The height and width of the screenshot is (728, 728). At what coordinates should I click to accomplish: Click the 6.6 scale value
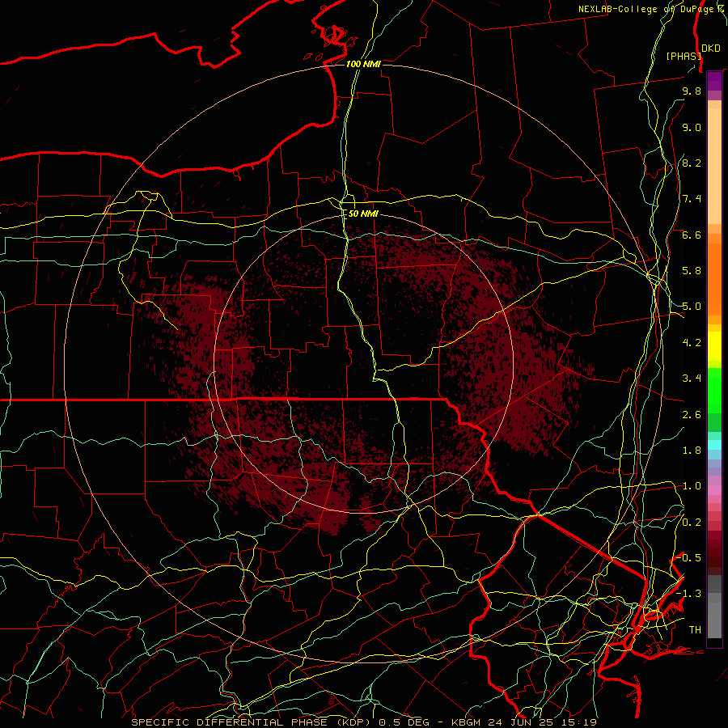[692, 235]
